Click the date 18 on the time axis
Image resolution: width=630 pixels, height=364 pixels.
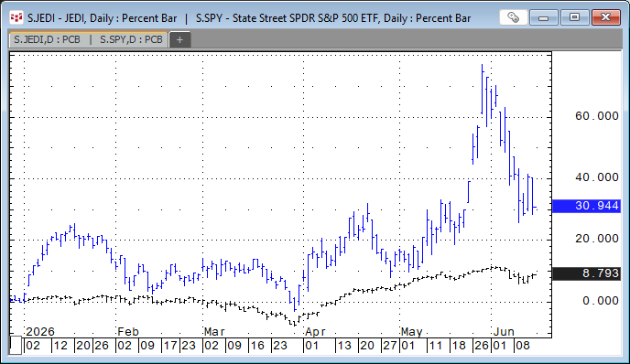[x=459, y=346]
